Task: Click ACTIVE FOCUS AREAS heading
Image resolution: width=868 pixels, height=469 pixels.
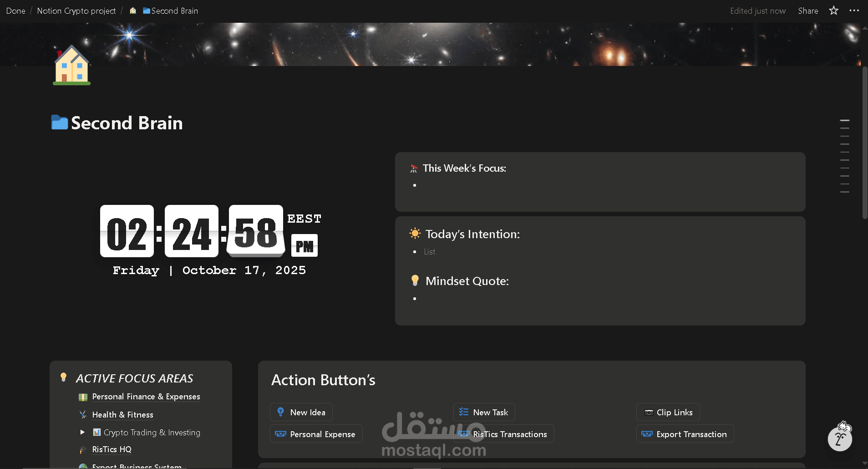Action: (135, 378)
